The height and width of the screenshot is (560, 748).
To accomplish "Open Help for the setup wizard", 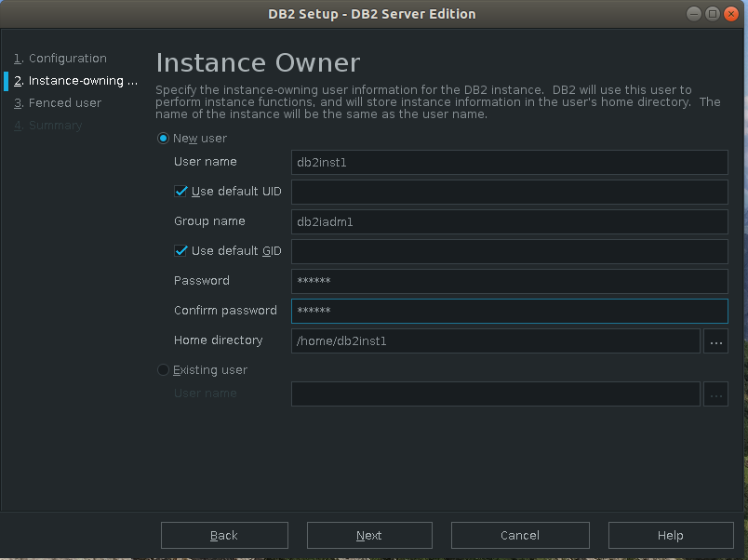I will tap(670, 535).
